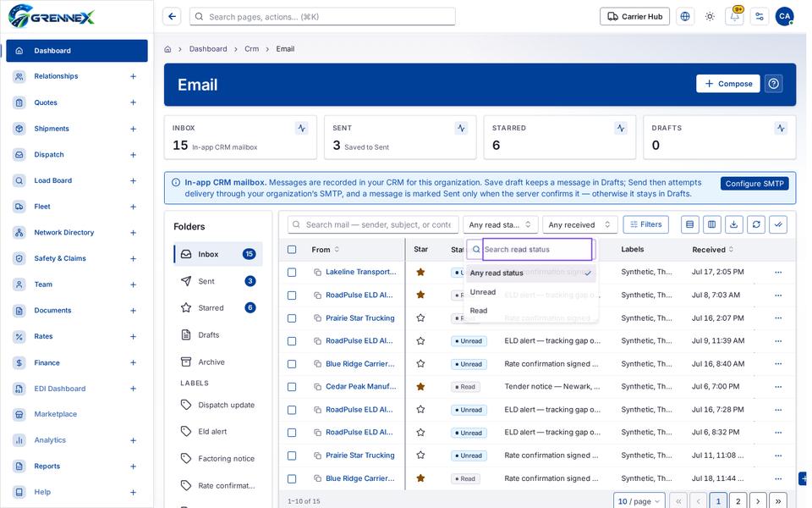Click the help question-mark icon in Email header
This screenshot has width=812, height=508.
pos(773,84)
